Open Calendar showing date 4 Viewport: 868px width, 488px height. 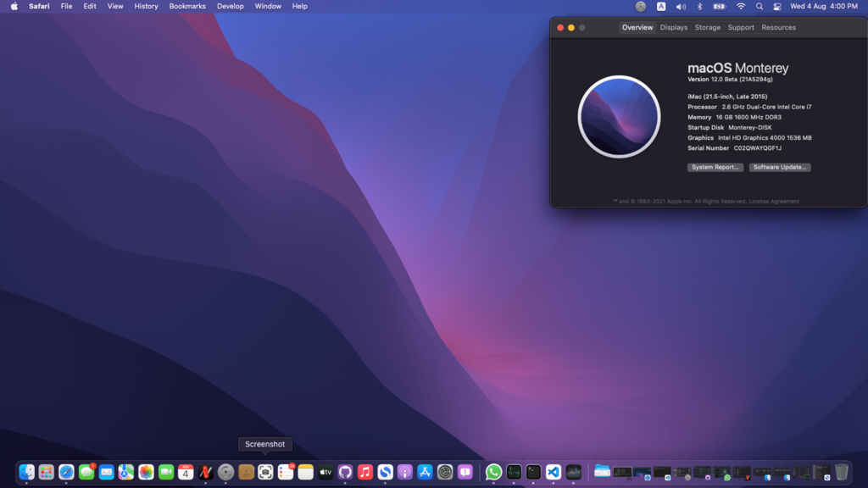click(x=186, y=472)
